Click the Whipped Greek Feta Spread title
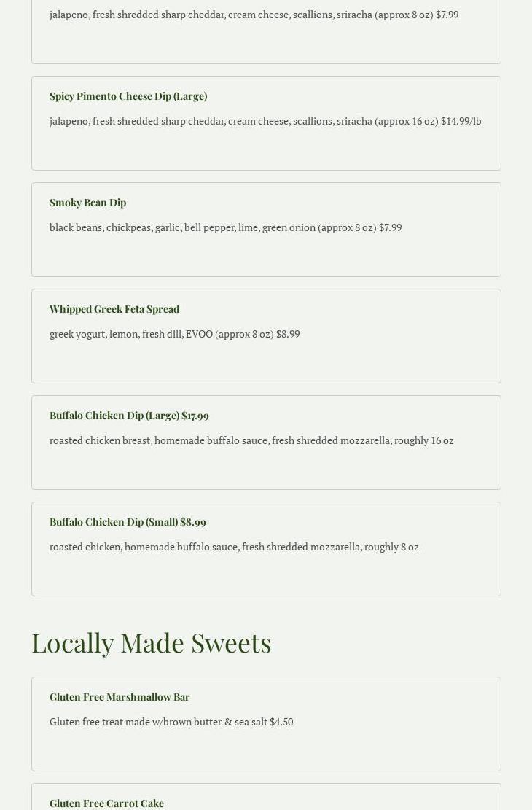 (114, 309)
